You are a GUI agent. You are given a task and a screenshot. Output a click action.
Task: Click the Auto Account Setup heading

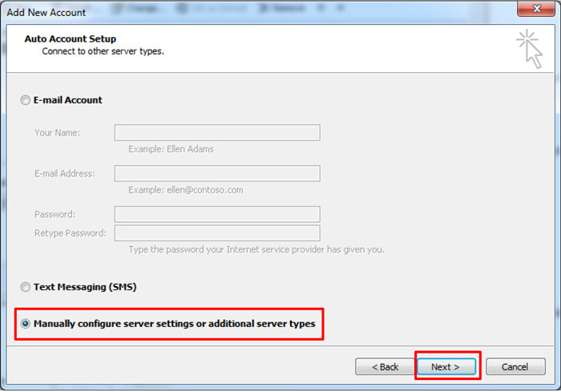pos(71,38)
